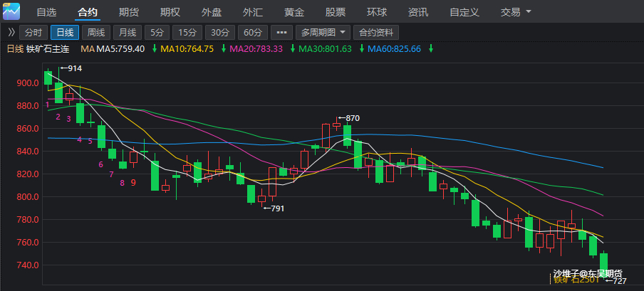This screenshot has width=644, height=291.
Task: Click the MA indicator name label
Action: (88, 49)
